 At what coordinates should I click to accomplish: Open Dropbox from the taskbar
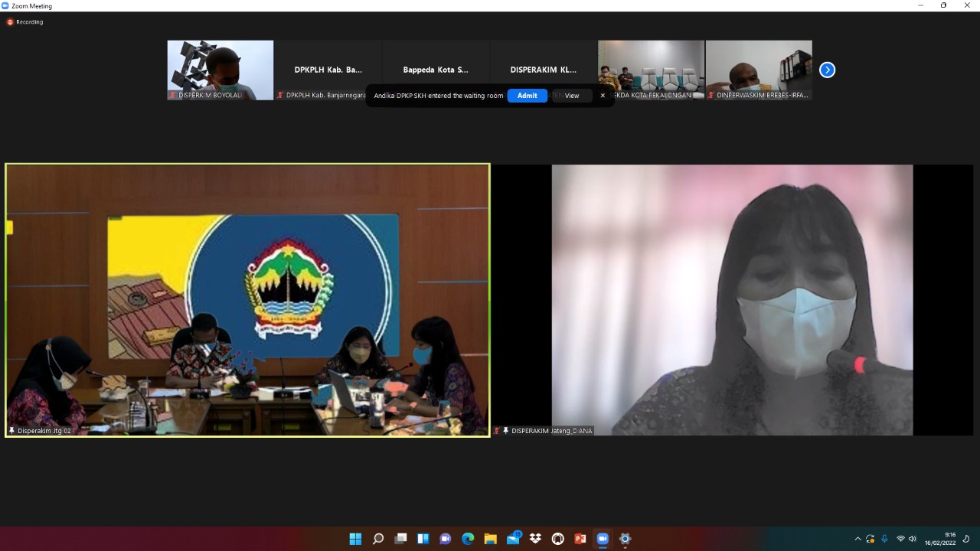535,539
